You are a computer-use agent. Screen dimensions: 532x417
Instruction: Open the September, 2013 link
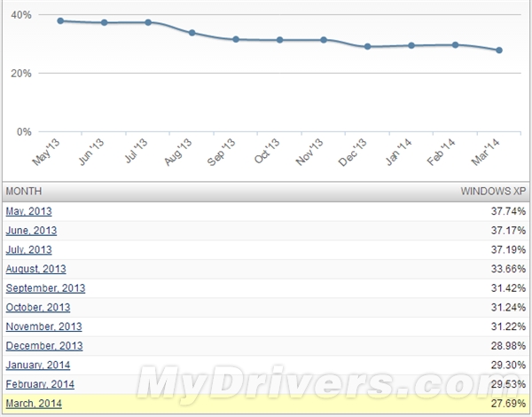point(45,288)
